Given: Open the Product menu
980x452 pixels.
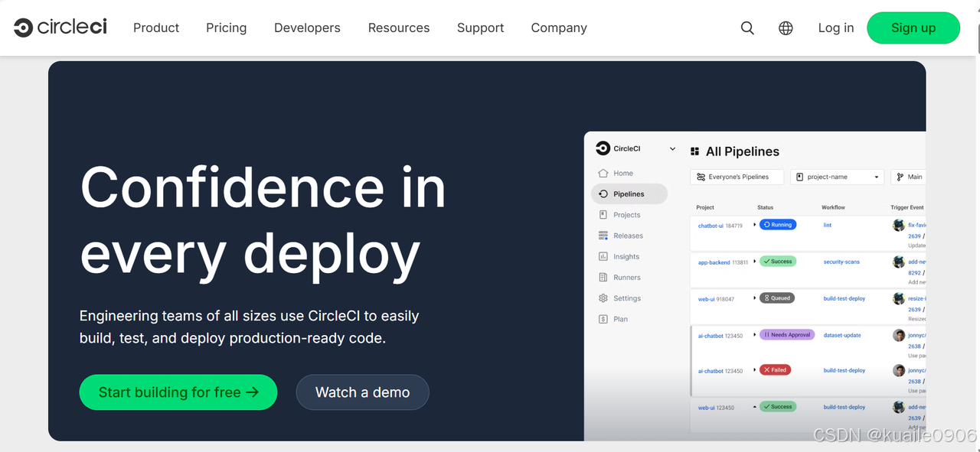Looking at the screenshot, I should [156, 28].
